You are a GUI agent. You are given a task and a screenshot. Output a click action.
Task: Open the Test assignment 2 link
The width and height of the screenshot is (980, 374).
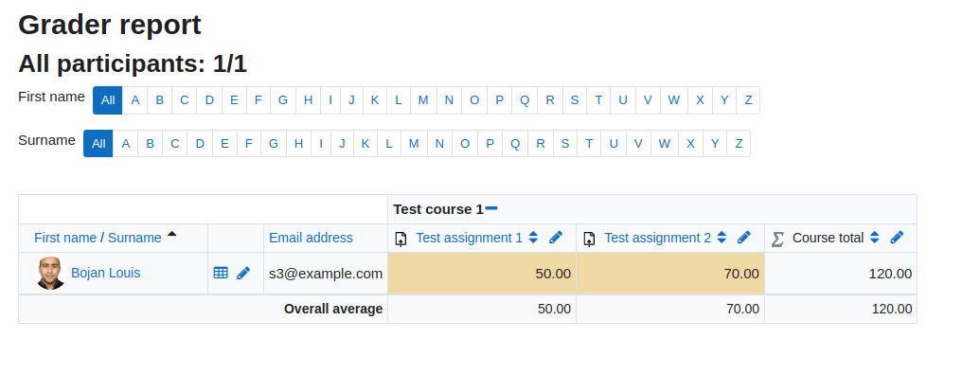tap(657, 238)
